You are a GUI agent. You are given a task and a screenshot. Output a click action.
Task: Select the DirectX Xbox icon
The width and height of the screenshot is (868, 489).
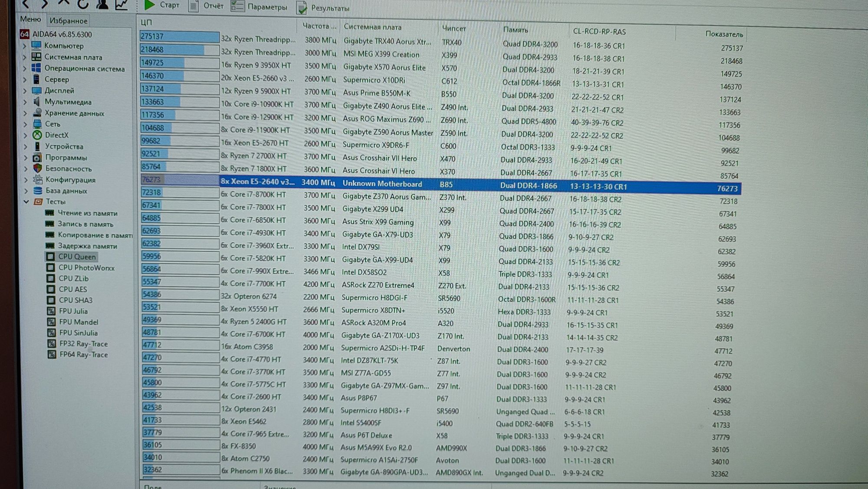pos(38,135)
